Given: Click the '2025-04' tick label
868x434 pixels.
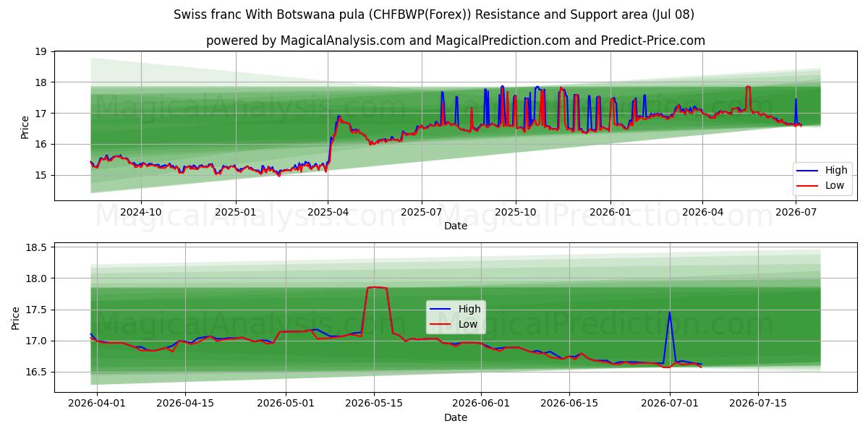Looking at the screenshot, I should click(x=328, y=212).
